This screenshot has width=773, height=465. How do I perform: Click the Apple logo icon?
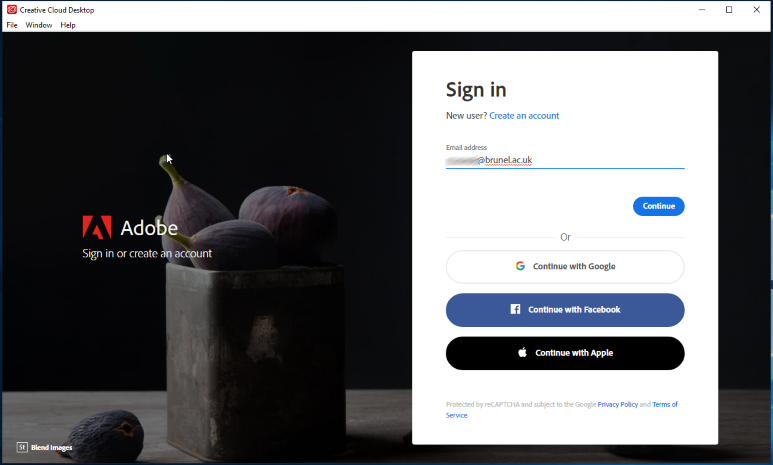coord(523,352)
